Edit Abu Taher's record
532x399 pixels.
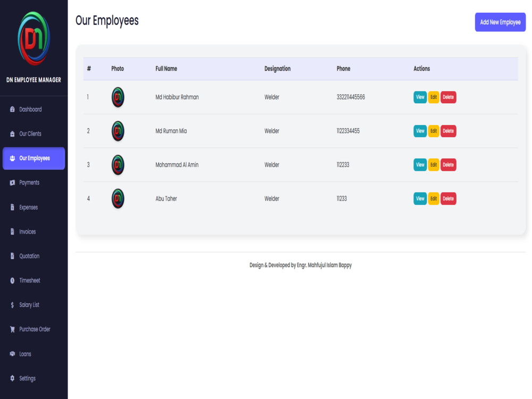click(434, 198)
